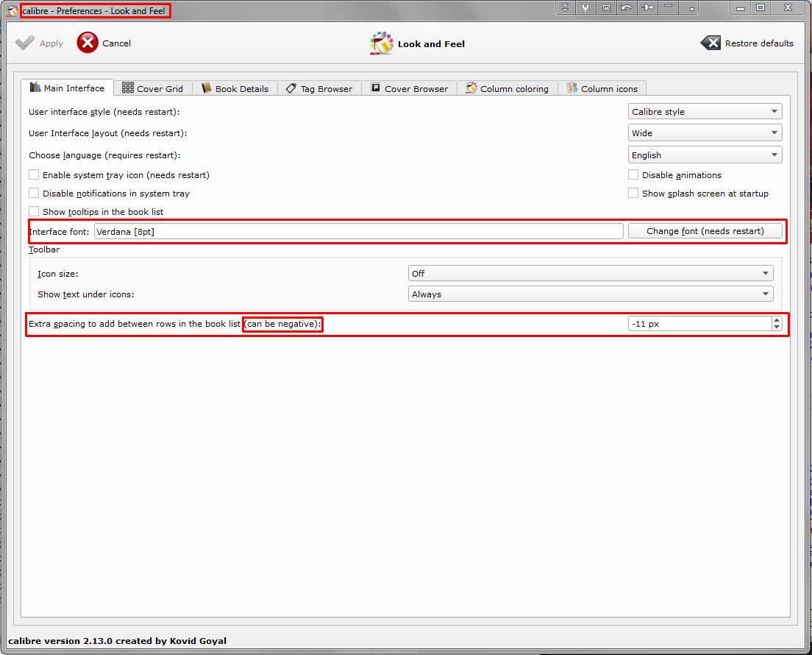
Task: Switch to the Cover Browser tab
Action: point(409,88)
